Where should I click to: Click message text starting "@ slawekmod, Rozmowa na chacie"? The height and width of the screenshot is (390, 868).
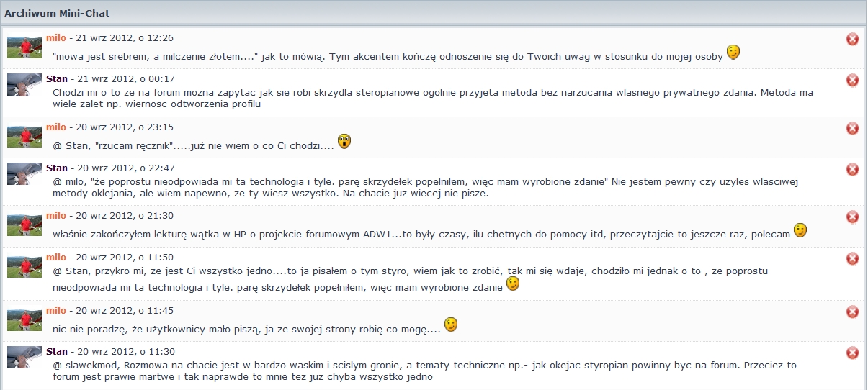(x=425, y=371)
